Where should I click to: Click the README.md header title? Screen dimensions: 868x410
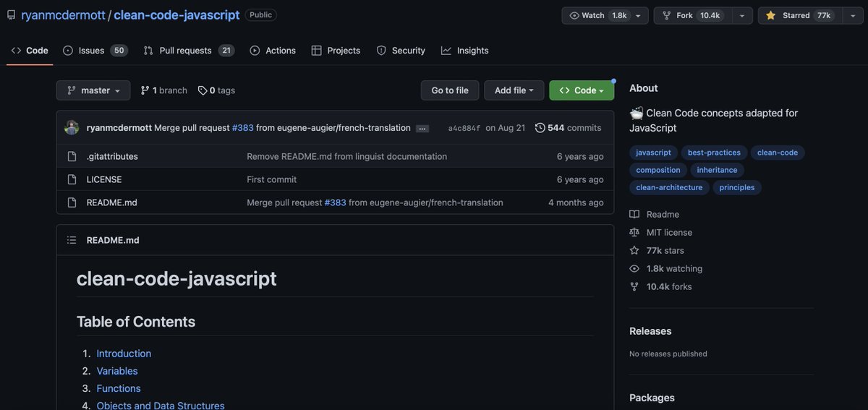113,240
